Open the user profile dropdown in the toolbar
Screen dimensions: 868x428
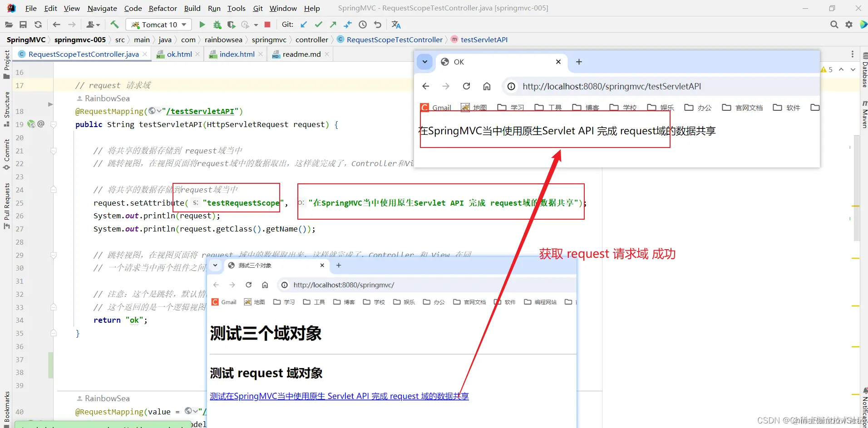(x=93, y=25)
